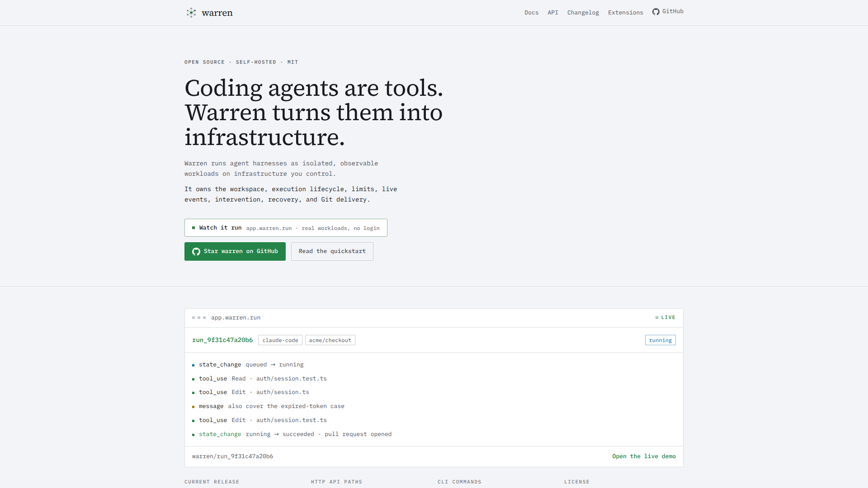Click GitHub icon inside Star warren button
Image resolution: width=868 pixels, height=488 pixels.
click(x=196, y=252)
